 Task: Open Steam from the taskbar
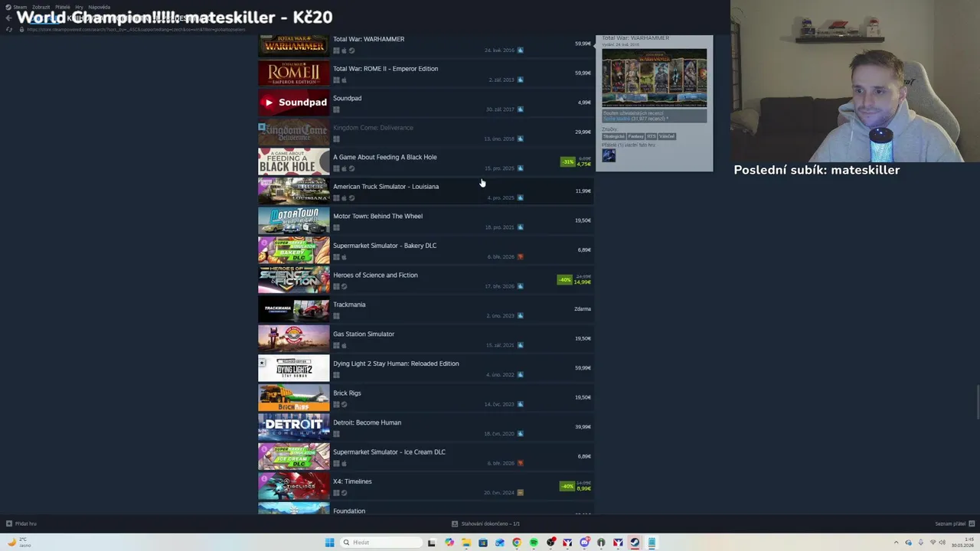(635, 543)
